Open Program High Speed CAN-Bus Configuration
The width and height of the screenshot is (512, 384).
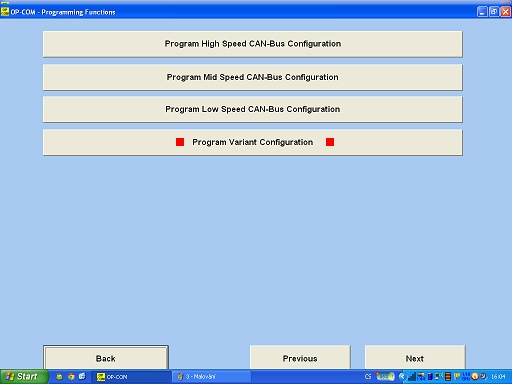[x=253, y=44]
